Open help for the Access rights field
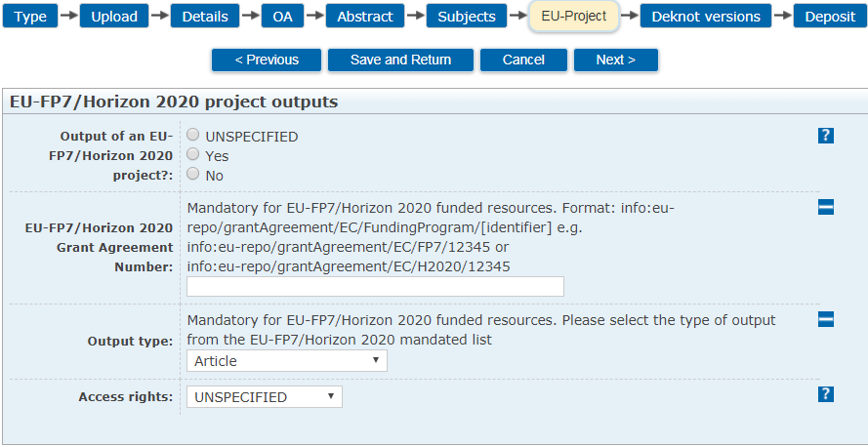Screen dimensions: 868x447 click(x=826, y=393)
